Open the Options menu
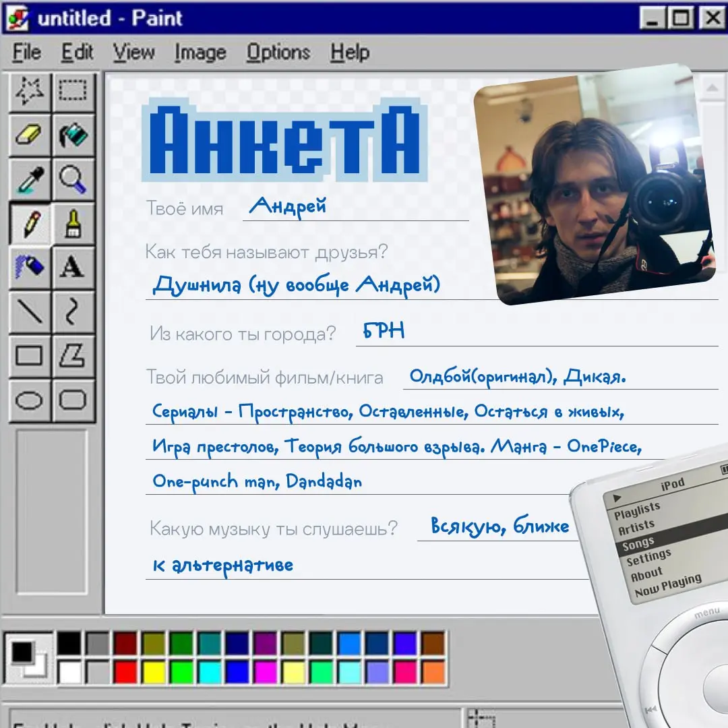Image resolution: width=728 pixels, height=728 pixels. pos(278,52)
